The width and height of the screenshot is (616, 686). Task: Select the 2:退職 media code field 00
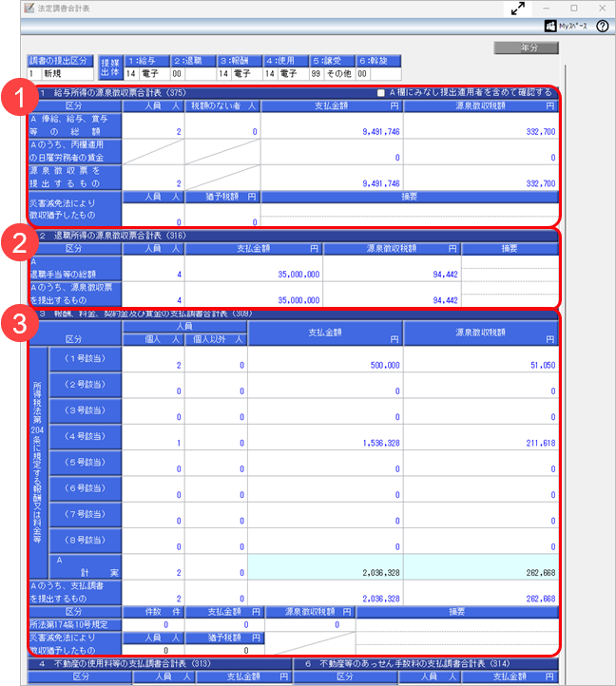[178, 73]
